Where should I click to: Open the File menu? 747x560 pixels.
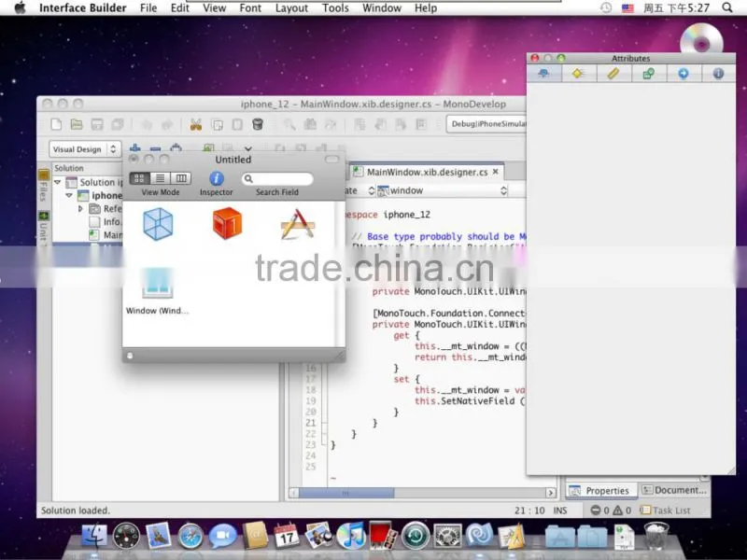[148, 8]
